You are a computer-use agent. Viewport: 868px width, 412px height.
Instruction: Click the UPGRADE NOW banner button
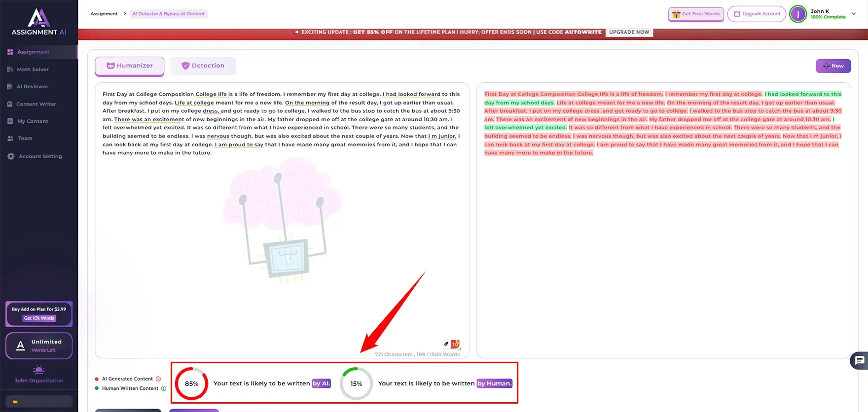pos(629,32)
